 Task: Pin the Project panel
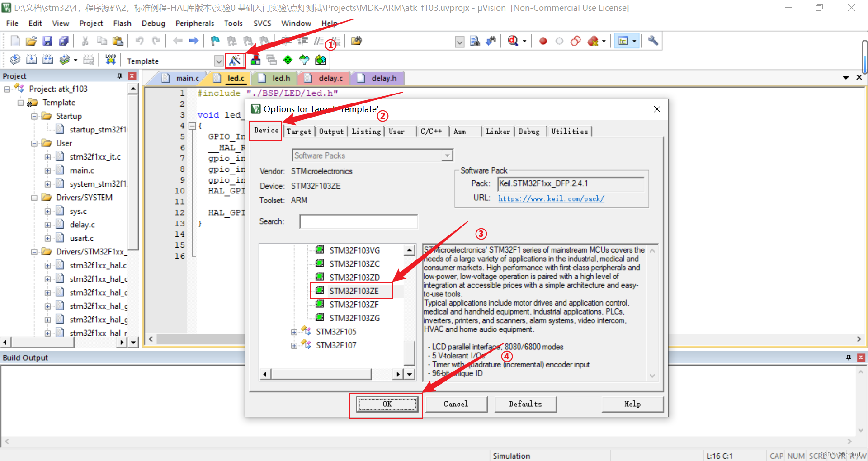coord(120,76)
